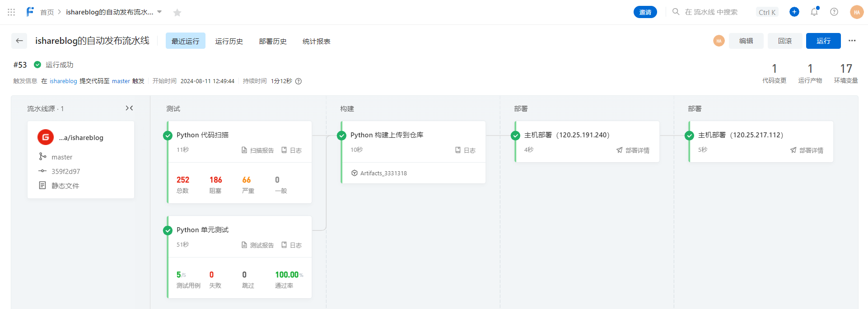The image size is (868, 309).
Task: Open the notifications bell icon
Action: click(814, 12)
